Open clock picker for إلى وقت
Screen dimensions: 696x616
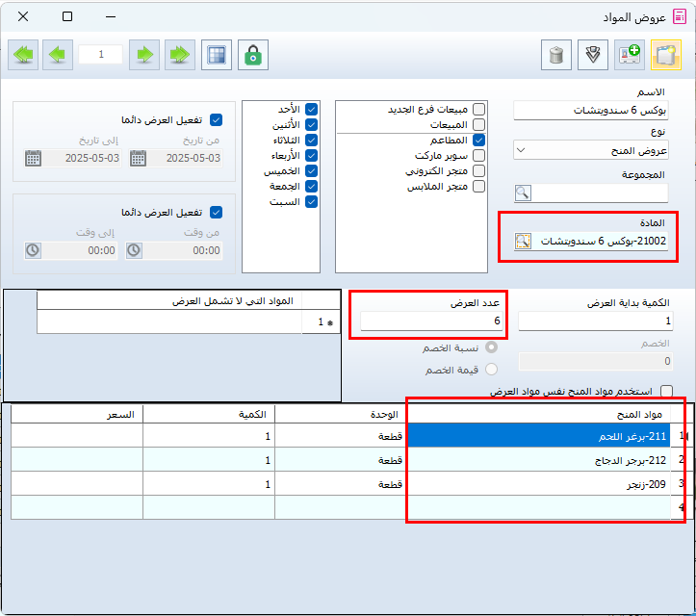point(33,250)
